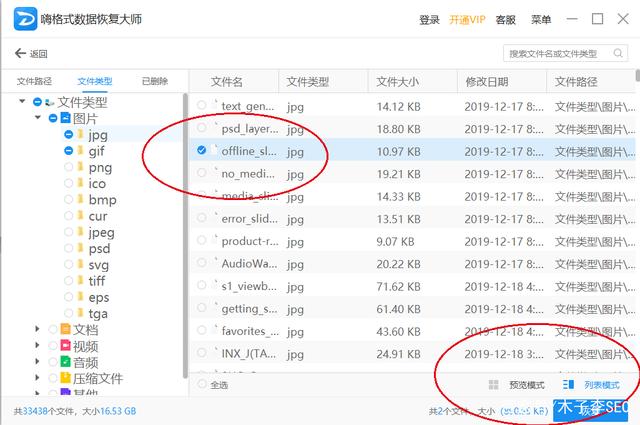Collapse the 文件类型 root tree node

click(x=22, y=101)
